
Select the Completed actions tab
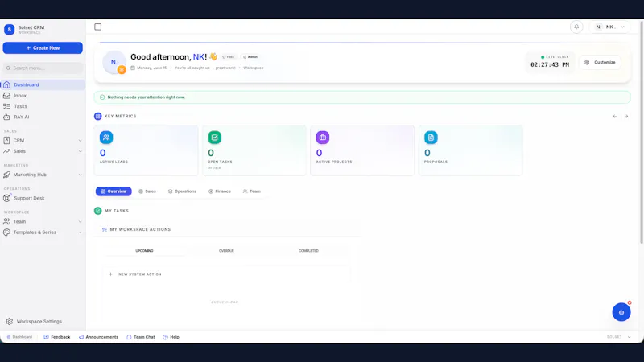click(308, 251)
